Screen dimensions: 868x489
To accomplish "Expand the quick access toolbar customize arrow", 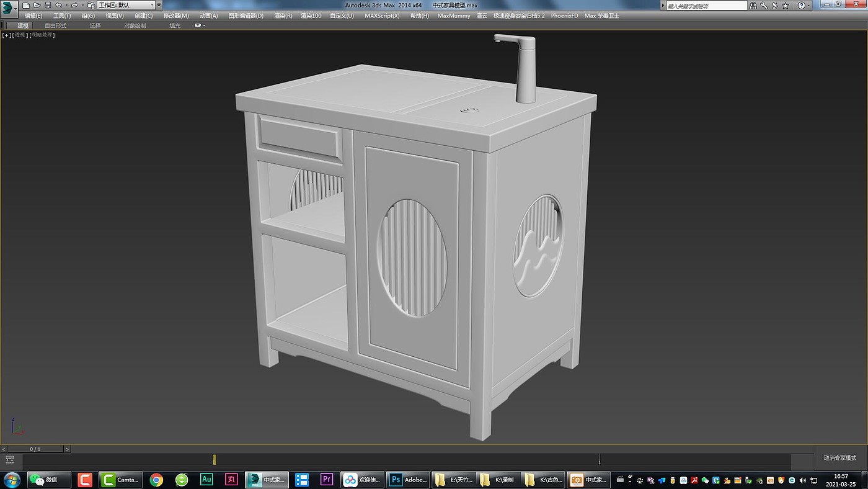I will point(159,5).
